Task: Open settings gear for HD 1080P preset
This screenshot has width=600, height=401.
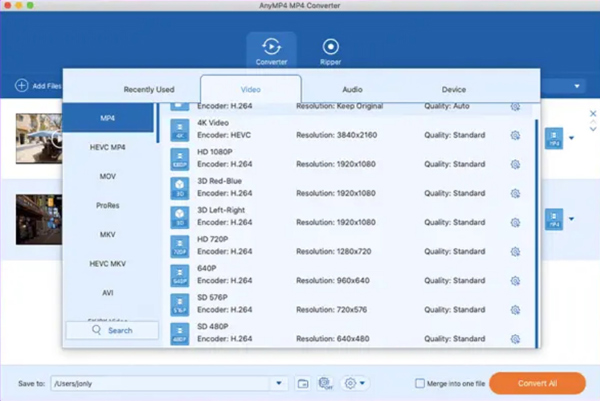Action: pyautogui.click(x=515, y=164)
